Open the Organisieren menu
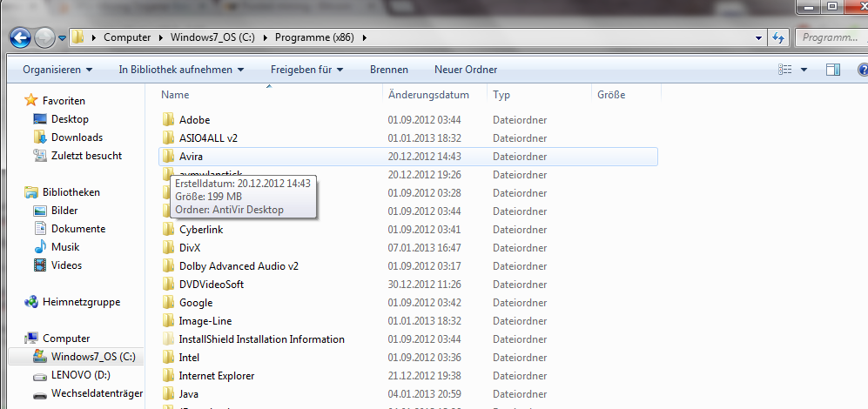 pos(57,70)
